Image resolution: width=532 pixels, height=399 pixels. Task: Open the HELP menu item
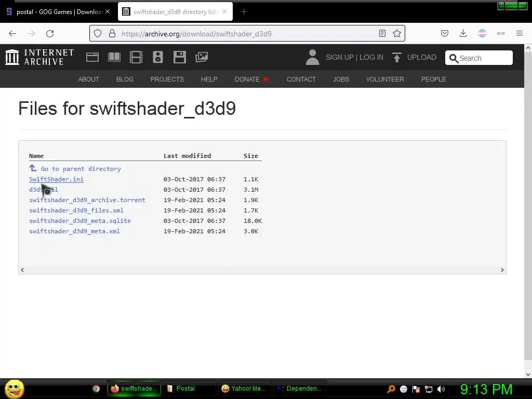209,79
